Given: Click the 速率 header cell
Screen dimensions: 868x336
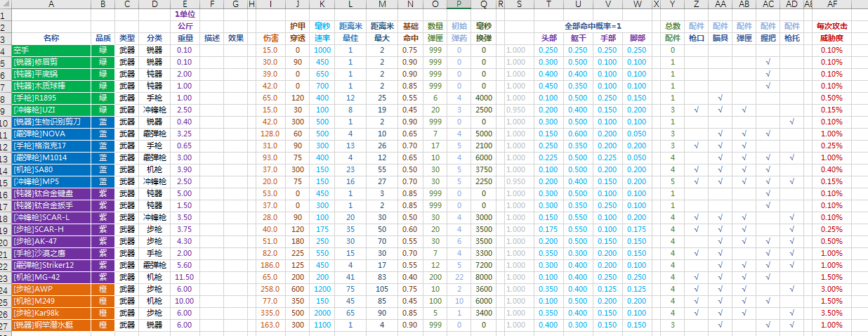Looking at the screenshot, I should [x=322, y=38].
